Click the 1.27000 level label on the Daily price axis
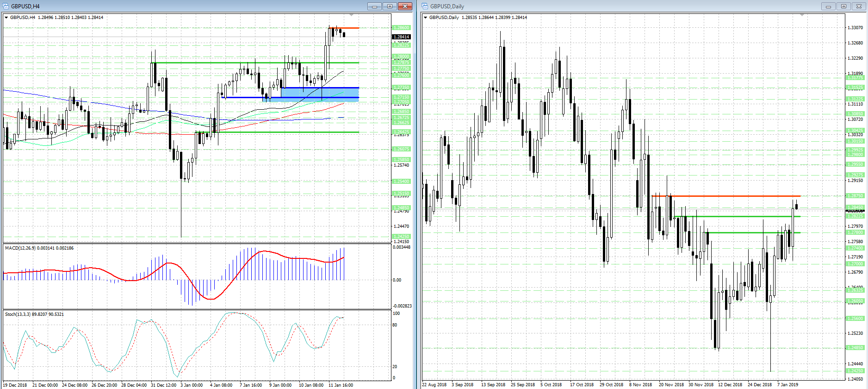This screenshot has height=389, width=868. tap(855, 264)
